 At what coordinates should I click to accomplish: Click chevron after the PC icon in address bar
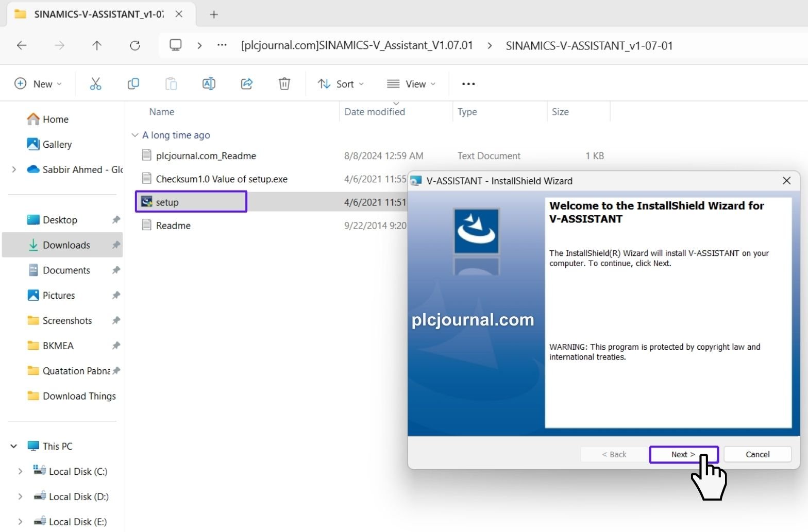point(199,45)
